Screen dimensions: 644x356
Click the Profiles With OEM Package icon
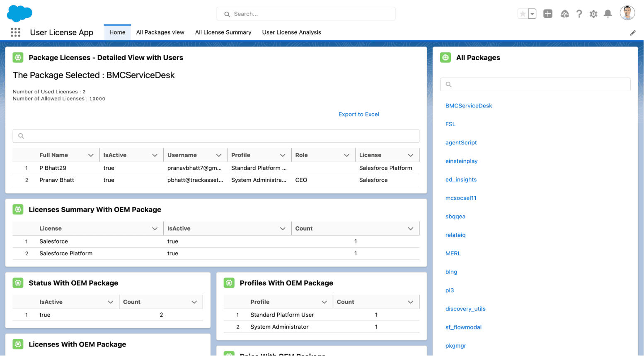(x=229, y=283)
